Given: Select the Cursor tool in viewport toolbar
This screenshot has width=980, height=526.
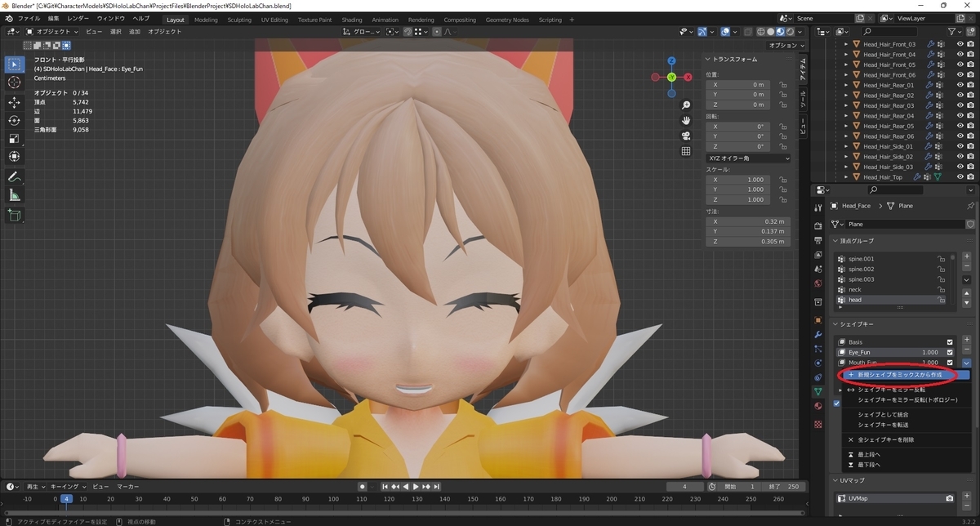Looking at the screenshot, I should click(14, 82).
